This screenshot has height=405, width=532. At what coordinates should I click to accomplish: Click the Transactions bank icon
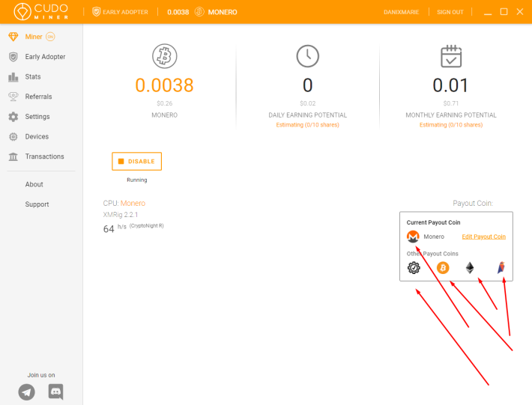(13, 156)
